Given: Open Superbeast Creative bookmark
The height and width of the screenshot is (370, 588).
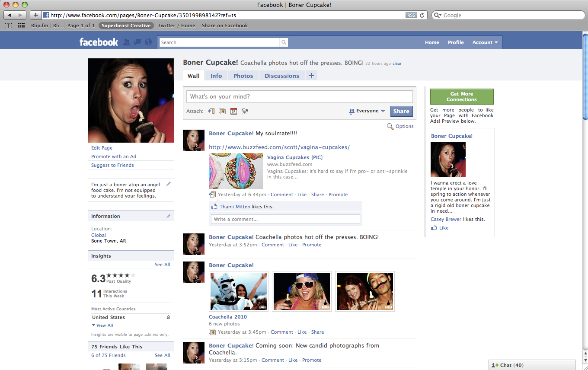Looking at the screenshot, I should tap(126, 26).
